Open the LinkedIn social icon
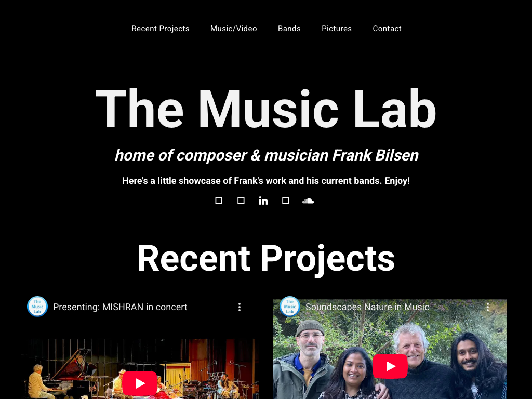532x399 pixels. [x=263, y=201]
